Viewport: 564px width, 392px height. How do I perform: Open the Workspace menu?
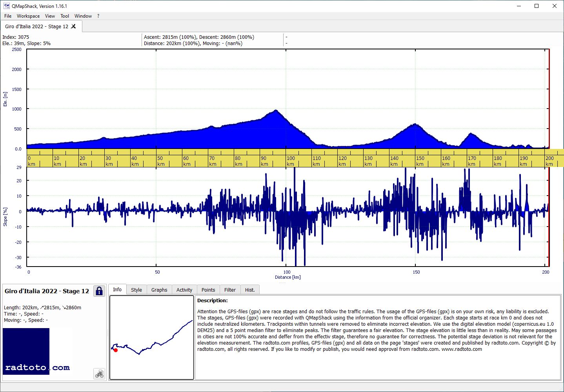[x=28, y=16]
